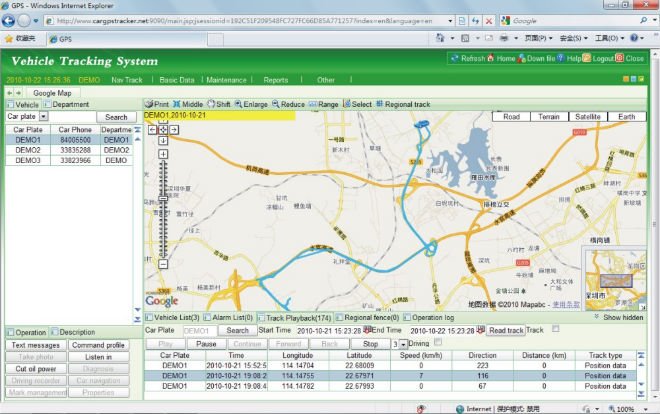Click the Start Time calendar icon
The height and width of the screenshot is (414, 660).
point(367,330)
